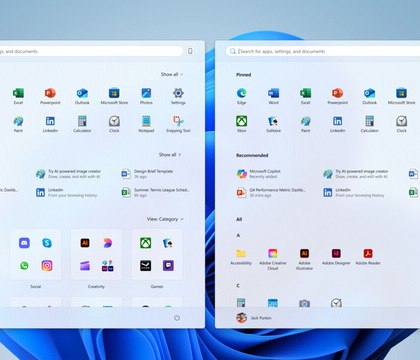
Task: Open Q4 Performance Metric Dashboard recommendation
Action: (271, 192)
